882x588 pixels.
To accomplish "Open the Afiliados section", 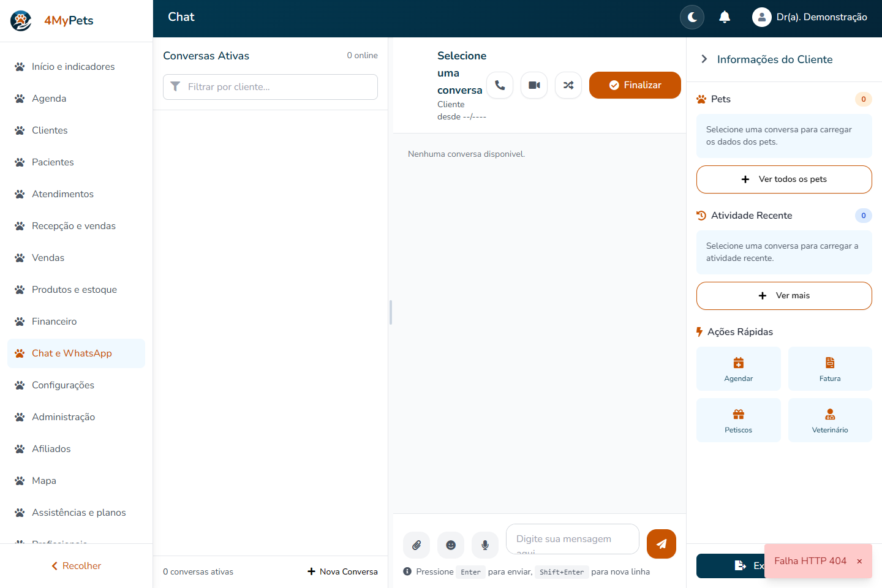I will click(x=76, y=449).
